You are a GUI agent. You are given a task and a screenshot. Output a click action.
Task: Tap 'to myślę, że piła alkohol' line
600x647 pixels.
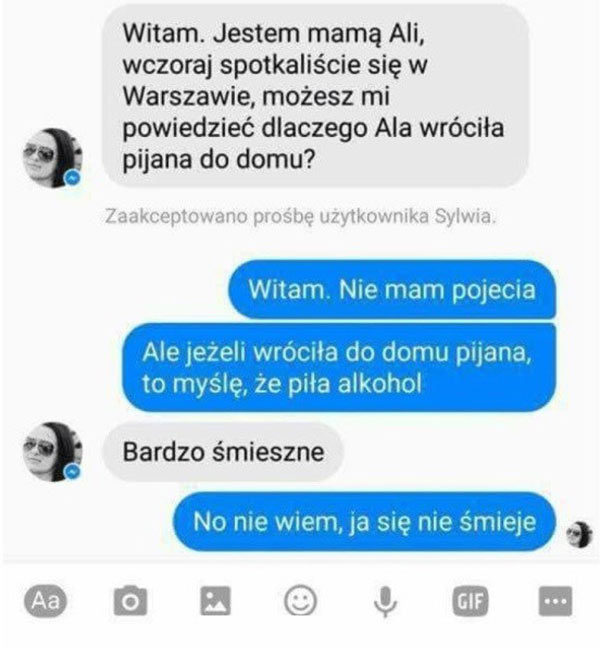tap(282, 384)
